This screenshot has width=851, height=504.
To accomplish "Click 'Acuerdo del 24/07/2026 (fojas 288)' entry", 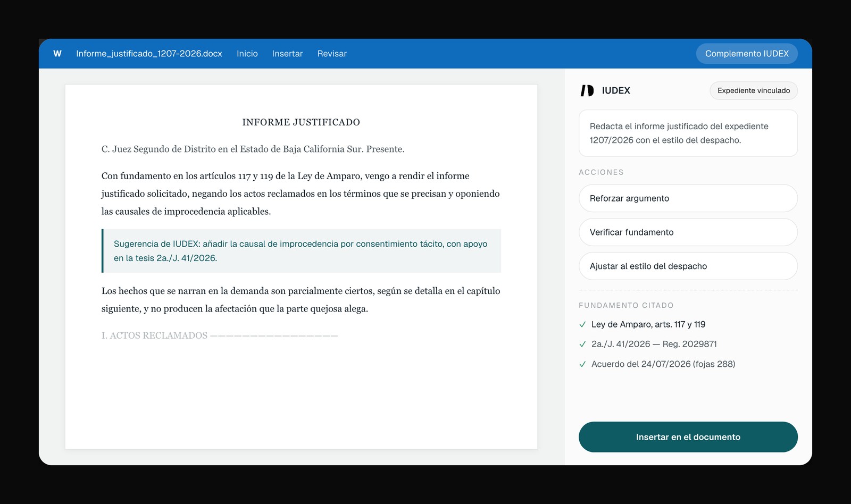I will (663, 364).
